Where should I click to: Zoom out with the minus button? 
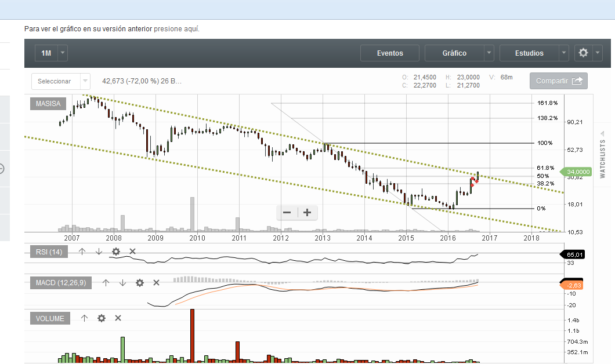pos(287,213)
